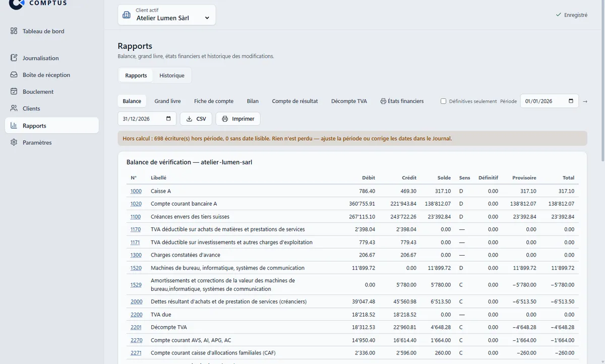Viewport: 605px width, 364px height.
Task: Open the Compte de résultat report
Action: (x=295, y=101)
